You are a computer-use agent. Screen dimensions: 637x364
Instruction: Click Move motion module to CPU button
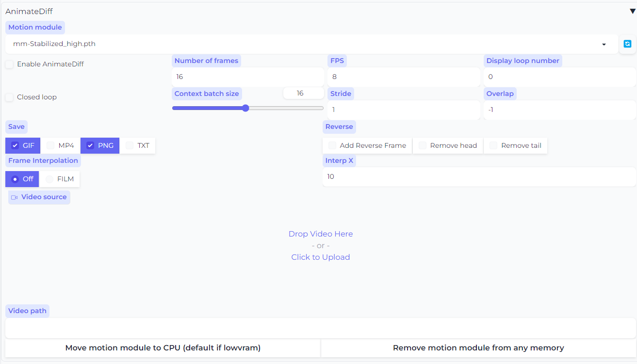(x=163, y=348)
